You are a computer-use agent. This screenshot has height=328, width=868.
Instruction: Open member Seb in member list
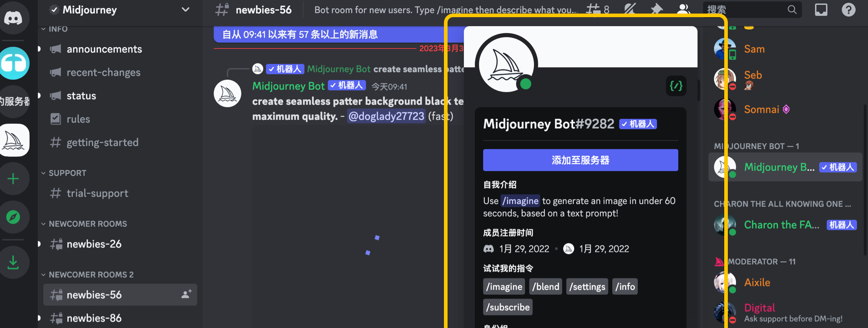pos(786,80)
